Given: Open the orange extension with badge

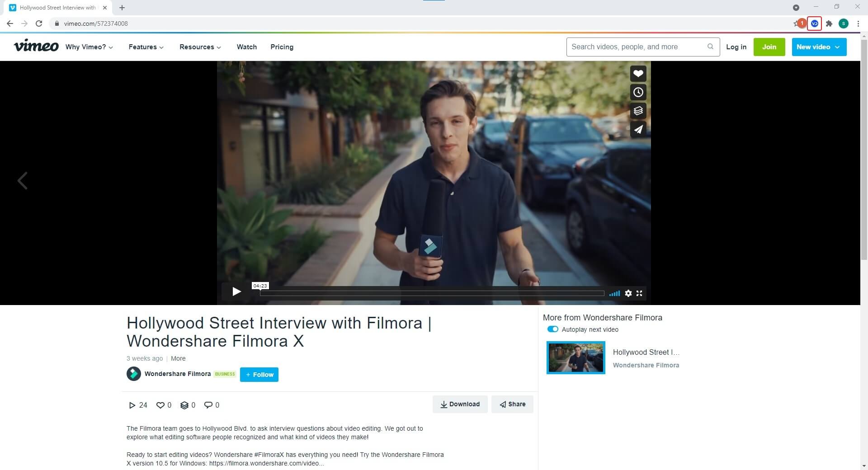Looking at the screenshot, I should click(x=802, y=23).
